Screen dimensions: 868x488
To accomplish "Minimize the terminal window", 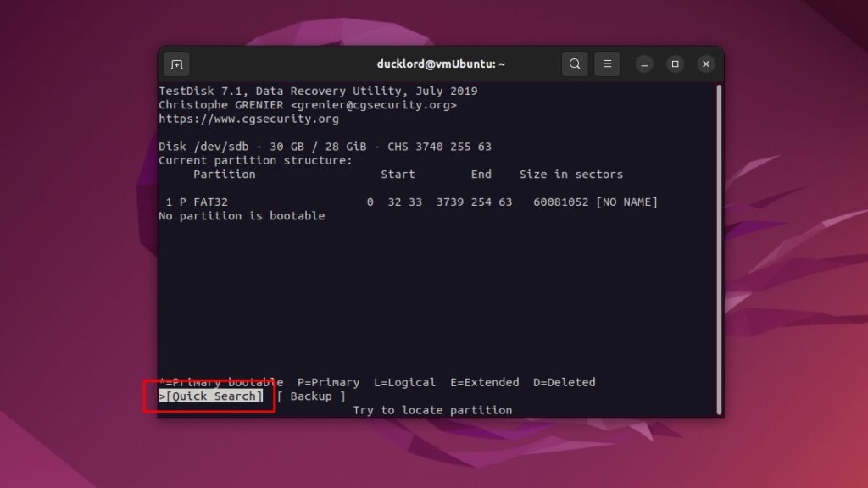I will coord(645,64).
